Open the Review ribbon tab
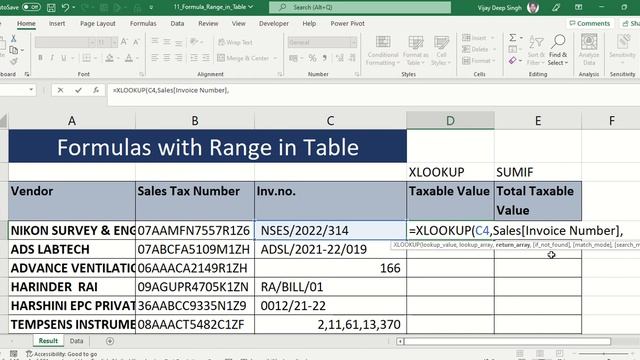 click(208, 24)
